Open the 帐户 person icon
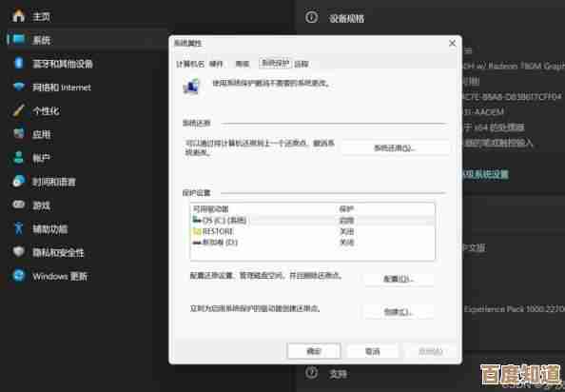Viewport: 565px width, 392px height. [18, 158]
